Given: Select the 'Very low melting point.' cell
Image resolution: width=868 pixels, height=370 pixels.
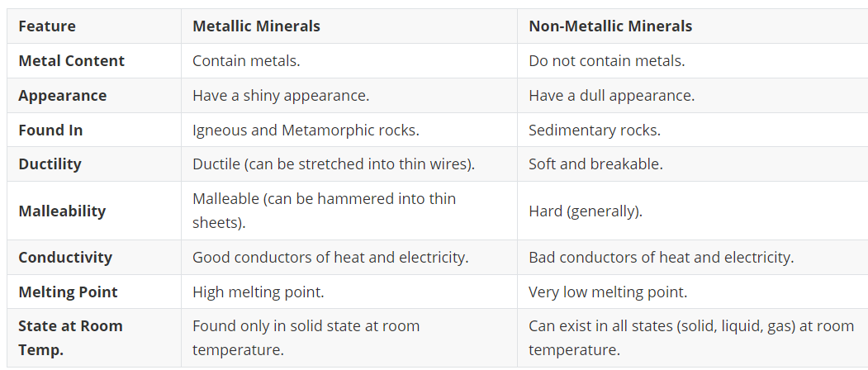Looking at the screenshot, I should [x=693, y=292].
